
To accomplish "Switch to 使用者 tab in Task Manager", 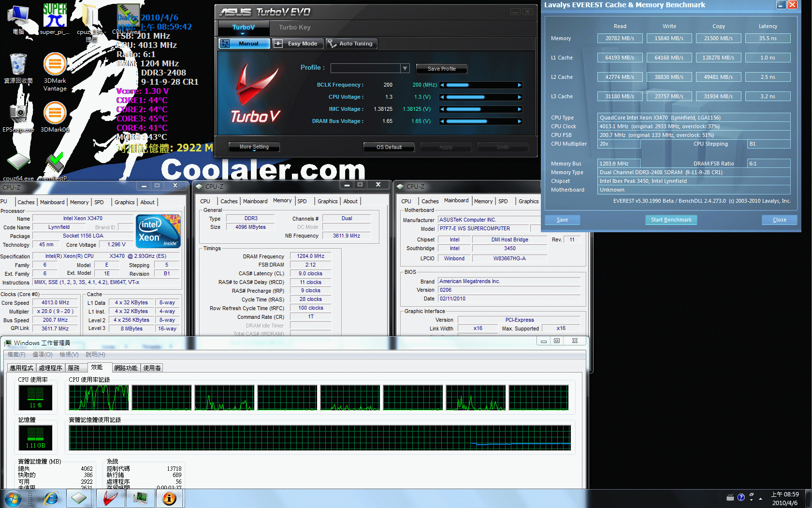I will (x=152, y=368).
